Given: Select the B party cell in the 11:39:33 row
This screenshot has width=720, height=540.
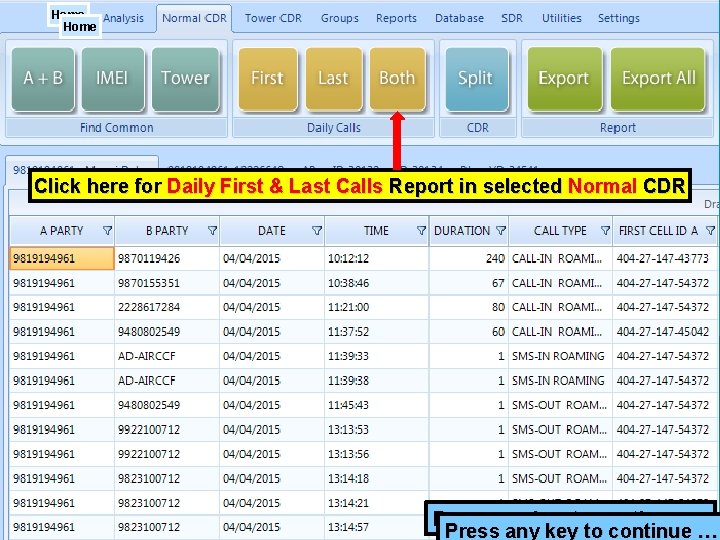Looking at the screenshot, I should [167, 356].
